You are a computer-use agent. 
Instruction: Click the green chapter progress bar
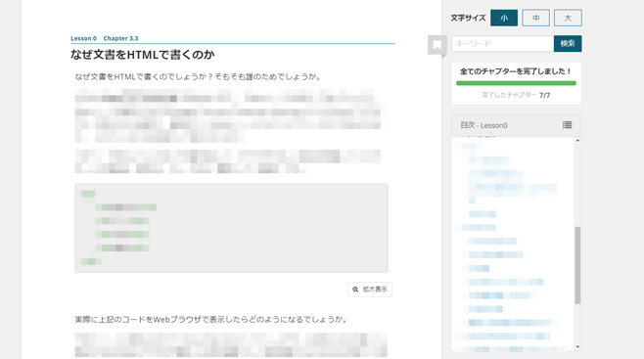(516, 83)
